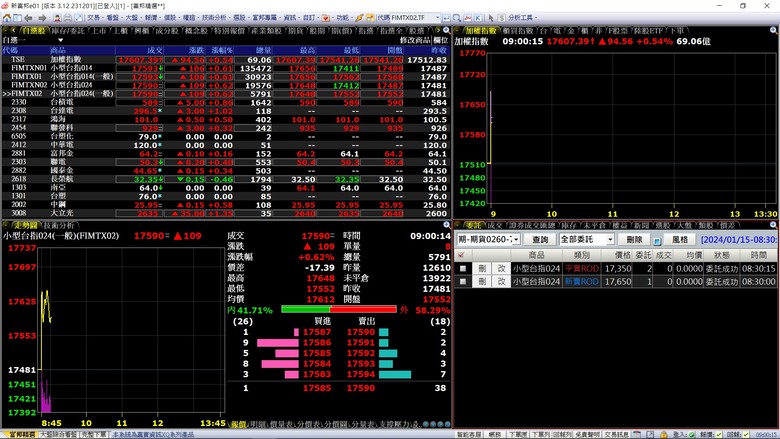Select the 成交 tab in order panel

495,225
